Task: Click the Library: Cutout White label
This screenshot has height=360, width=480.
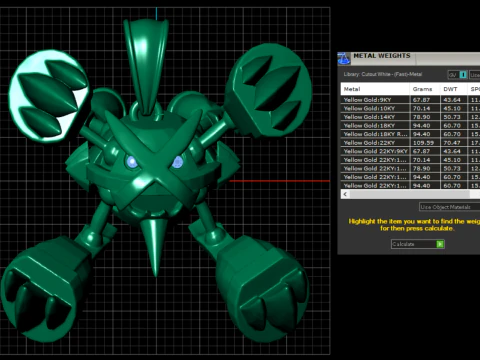Action: [383, 74]
